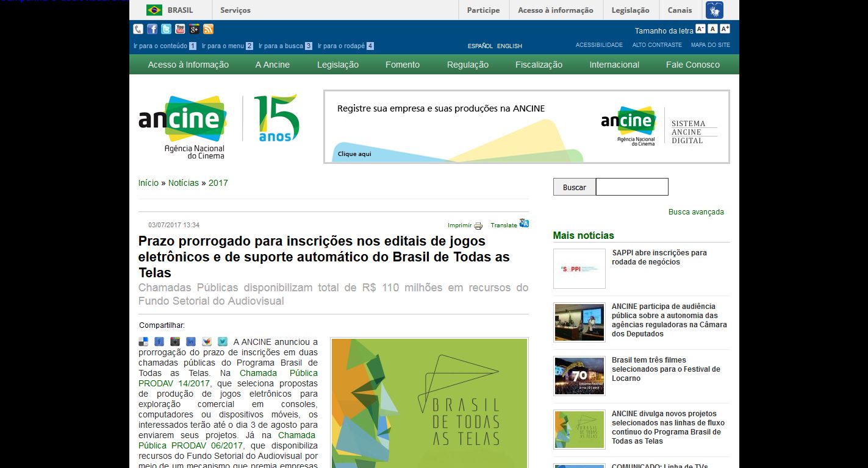Screen dimensions: 868x468
Task: Reset font size with plain A button
Action: (x=712, y=29)
